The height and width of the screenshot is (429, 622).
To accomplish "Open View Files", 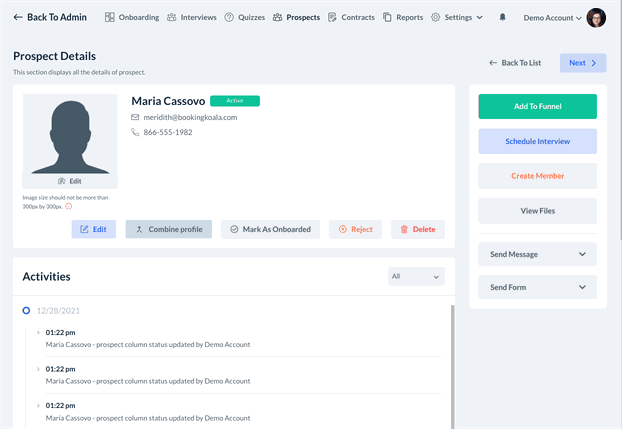I will (538, 211).
